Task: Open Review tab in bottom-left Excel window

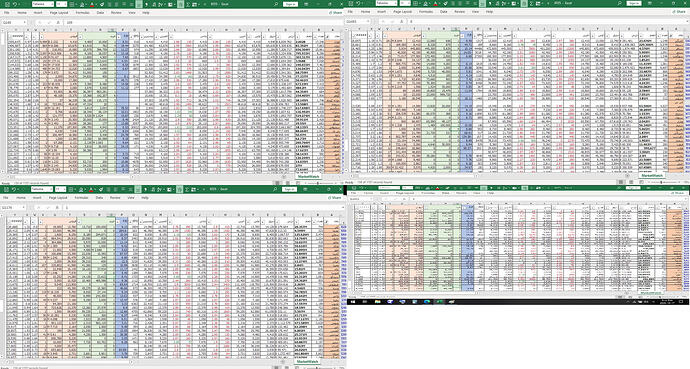Action: click(115, 198)
